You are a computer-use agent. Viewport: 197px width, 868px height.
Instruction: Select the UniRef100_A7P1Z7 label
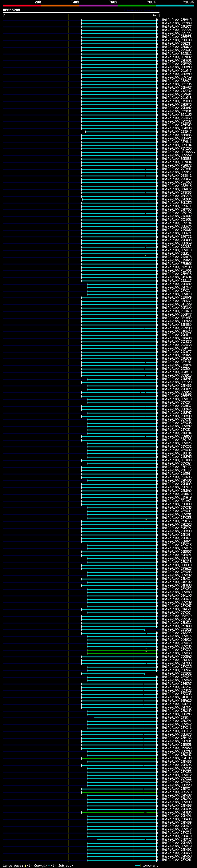[177, 467]
